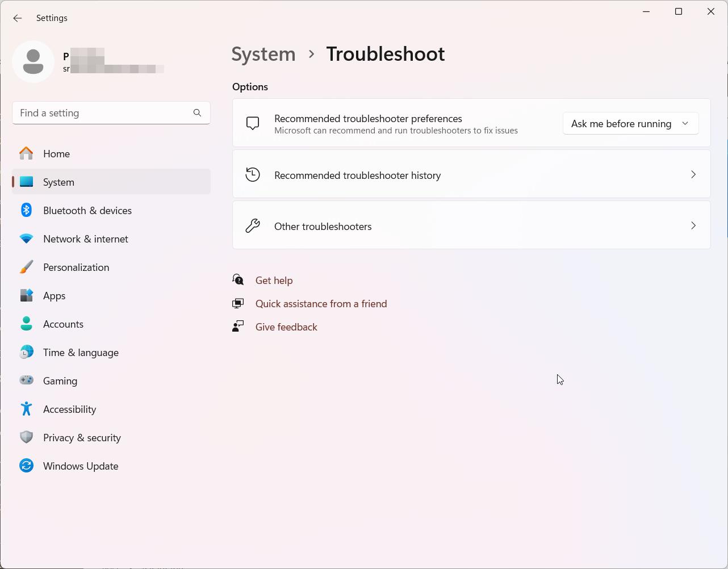Open Accessibility settings

[111, 409]
